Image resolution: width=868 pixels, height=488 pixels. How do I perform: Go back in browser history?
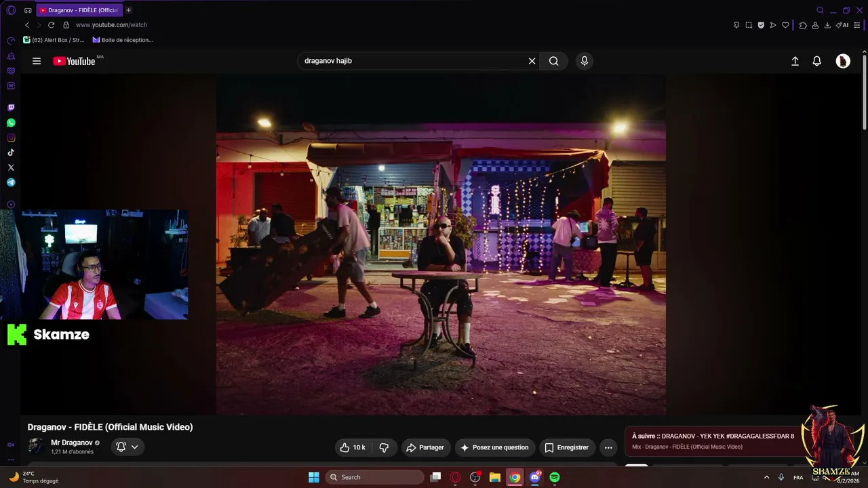click(x=27, y=25)
